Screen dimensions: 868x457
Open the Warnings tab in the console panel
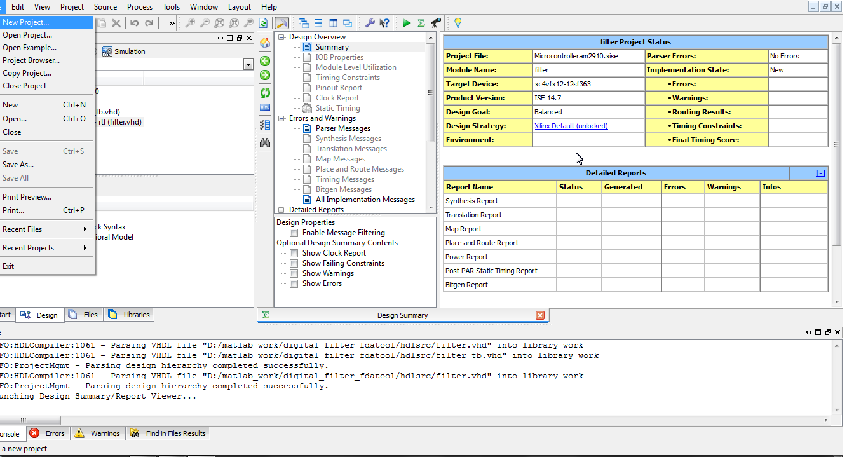tap(97, 433)
